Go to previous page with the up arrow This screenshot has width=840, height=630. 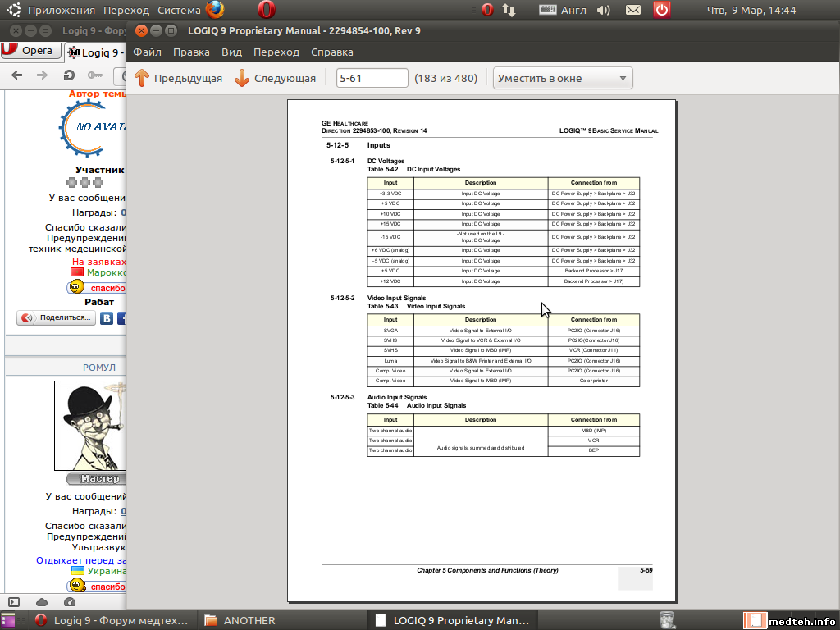point(178,78)
